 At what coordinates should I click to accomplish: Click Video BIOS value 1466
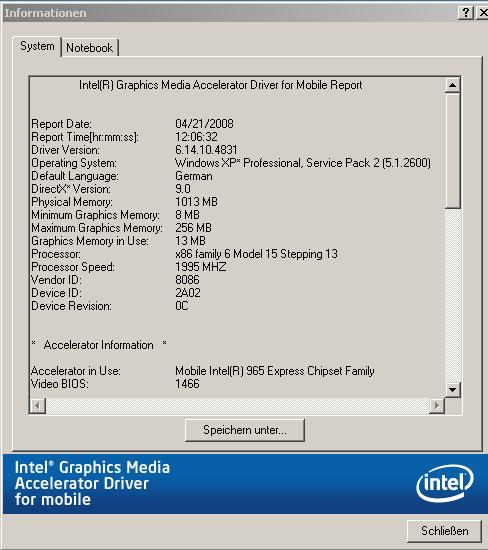(x=187, y=384)
